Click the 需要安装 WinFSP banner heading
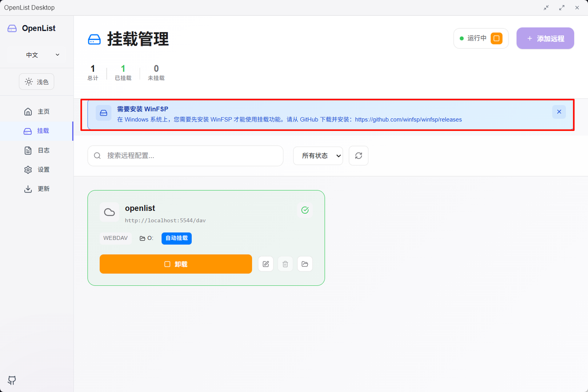The height and width of the screenshot is (392, 588). 142,109
